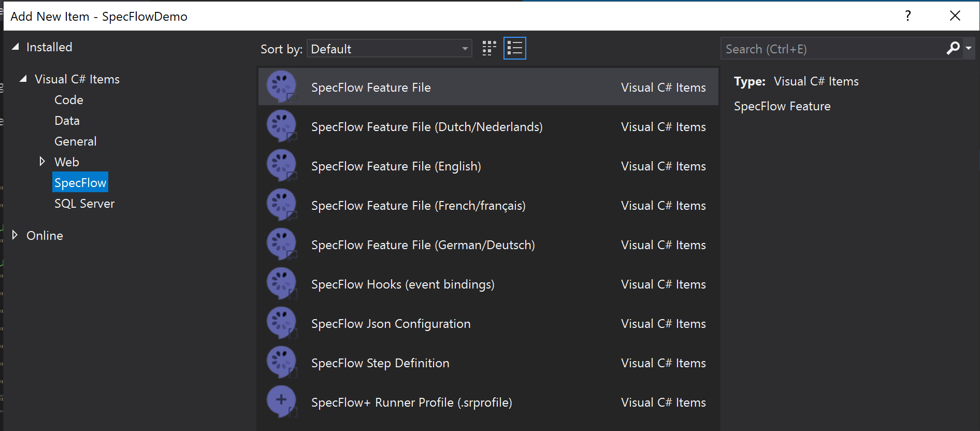Expand the Online tree node
This screenshot has width=980, height=431.
(15, 235)
